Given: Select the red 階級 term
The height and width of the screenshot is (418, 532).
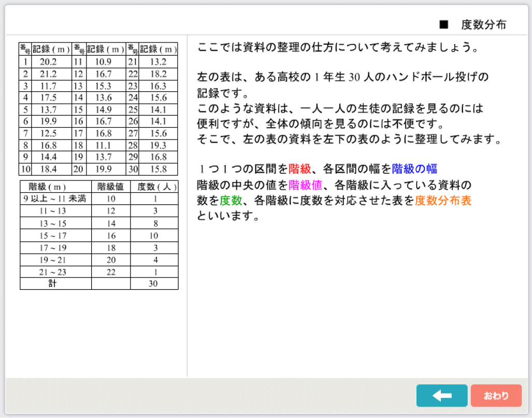Looking at the screenshot, I should (300, 169).
